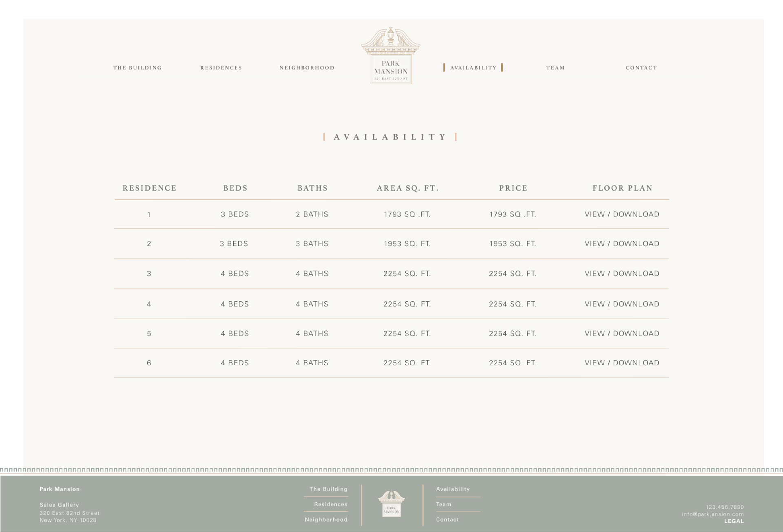
Task: Click the Park Mansion emblem in the footer
Action: (x=391, y=506)
